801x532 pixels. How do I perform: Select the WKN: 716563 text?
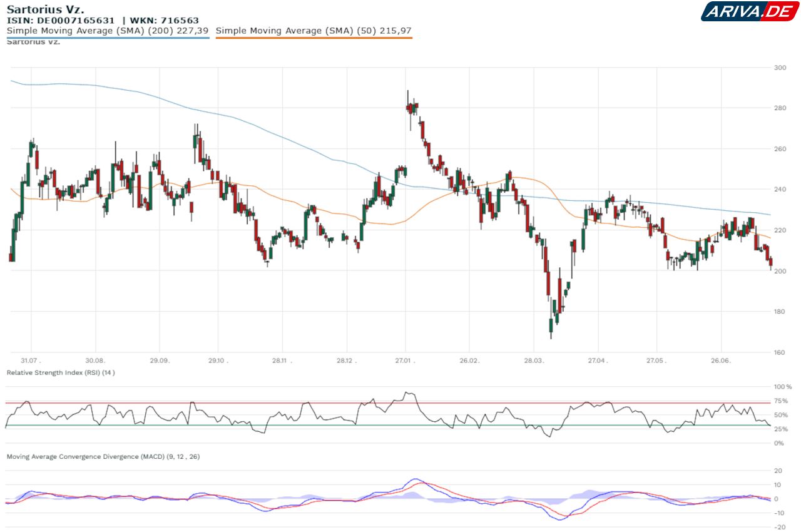pos(164,20)
